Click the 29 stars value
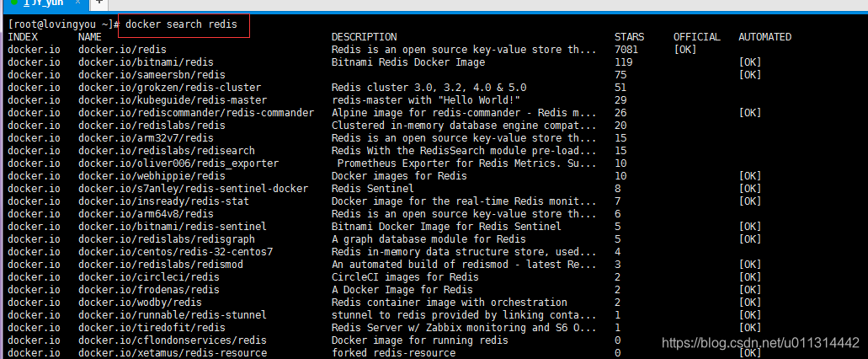This screenshot has height=359, width=868. click(x=620, y=100)
